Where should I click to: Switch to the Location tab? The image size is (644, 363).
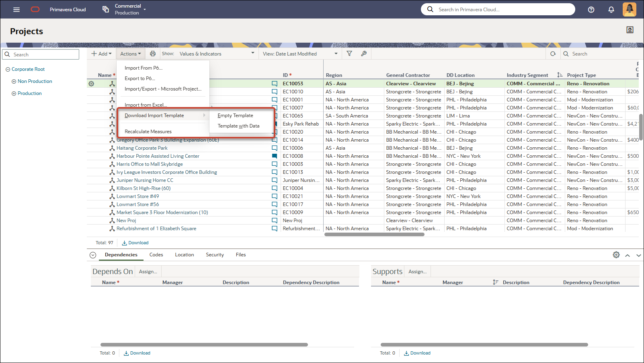[x=185, y=255]
